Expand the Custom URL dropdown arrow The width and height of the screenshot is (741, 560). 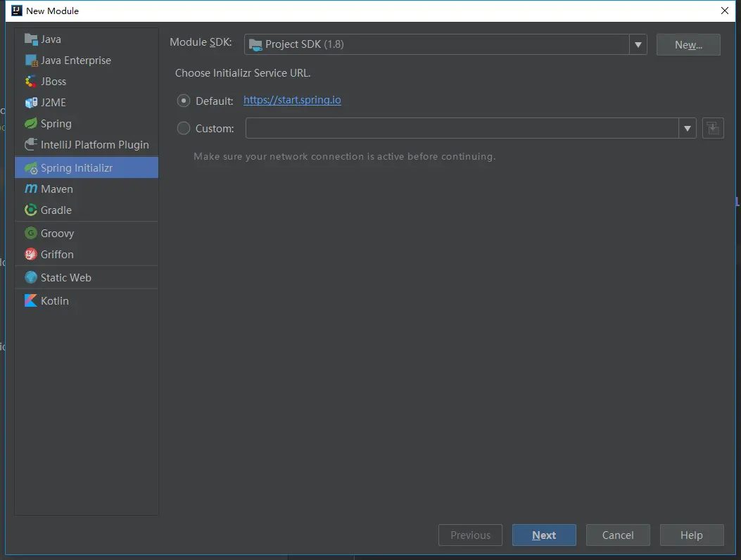[x=687, y=128]
